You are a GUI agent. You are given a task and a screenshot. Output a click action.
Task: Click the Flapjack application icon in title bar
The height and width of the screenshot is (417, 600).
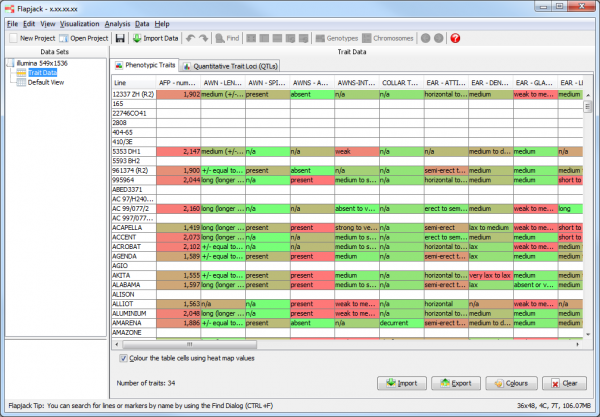coord(10,8)
